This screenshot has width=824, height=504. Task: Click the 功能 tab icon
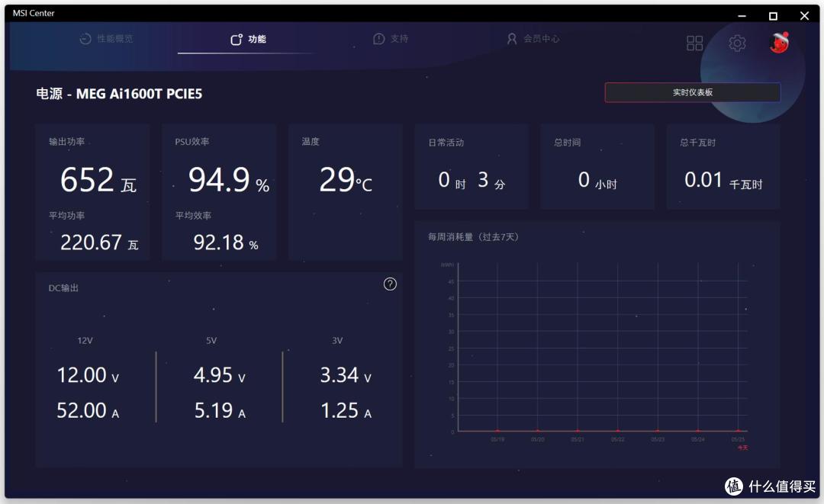[237, 40]
